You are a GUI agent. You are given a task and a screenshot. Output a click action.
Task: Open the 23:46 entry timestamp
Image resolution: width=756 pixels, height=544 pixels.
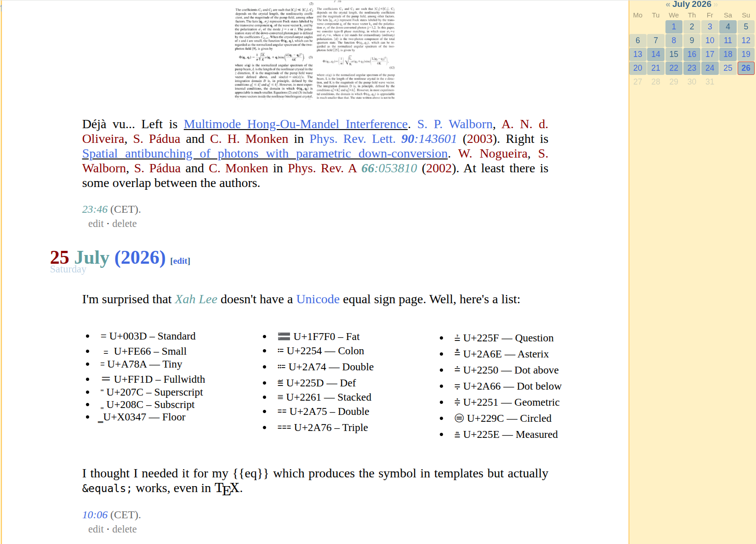coord(95,209)
